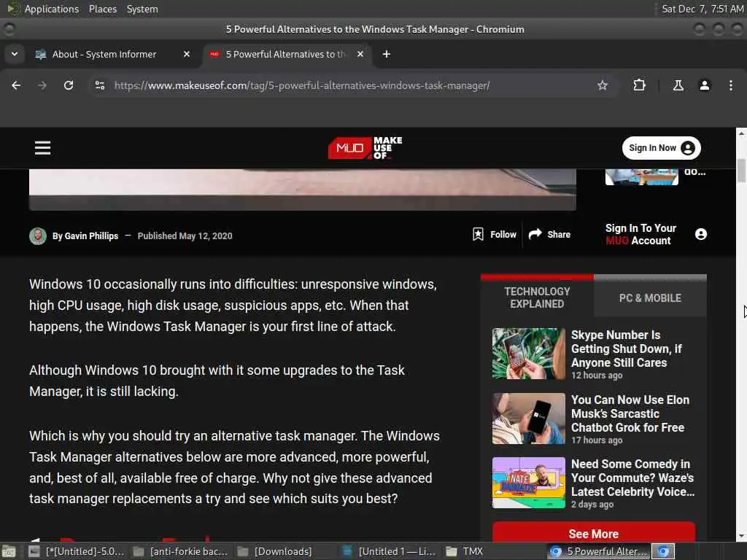Open the Places menu
This screenshot has width=747, height=560.
(102, 9)
